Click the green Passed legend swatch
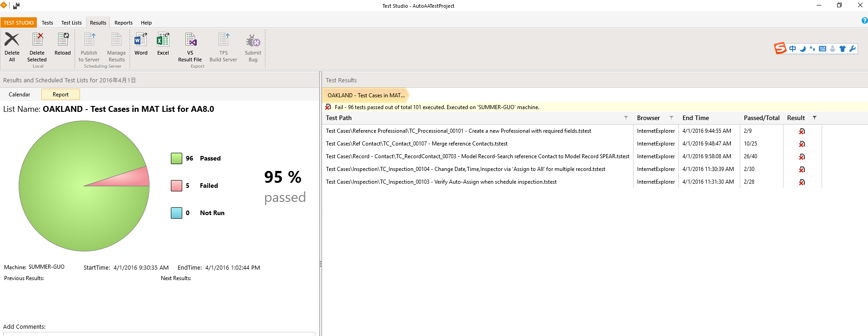Screen dimensions: 868x336 click(x=176, y=158)
